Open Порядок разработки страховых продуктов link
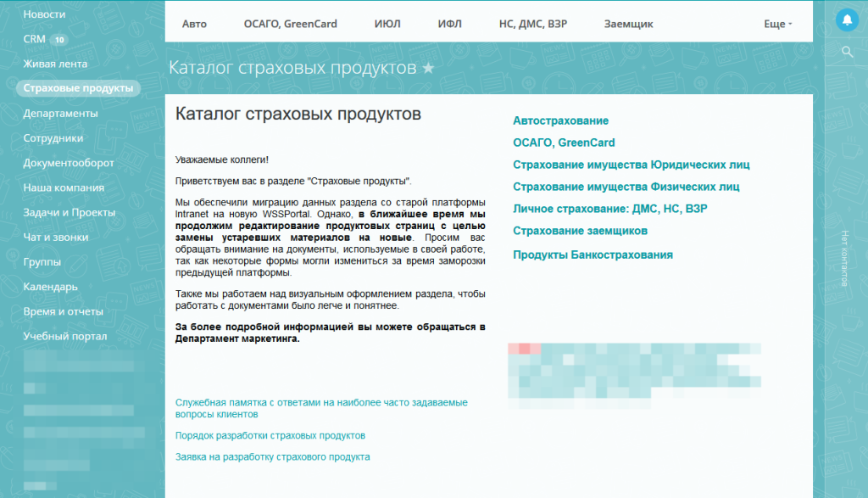868x498 pixels. (270, 435)
